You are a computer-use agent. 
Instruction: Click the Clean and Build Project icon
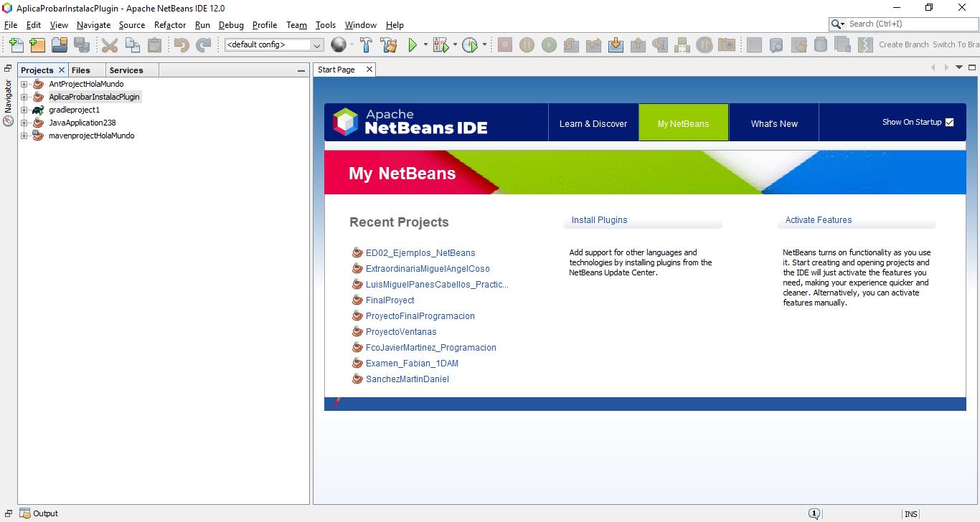click(389, 45)
